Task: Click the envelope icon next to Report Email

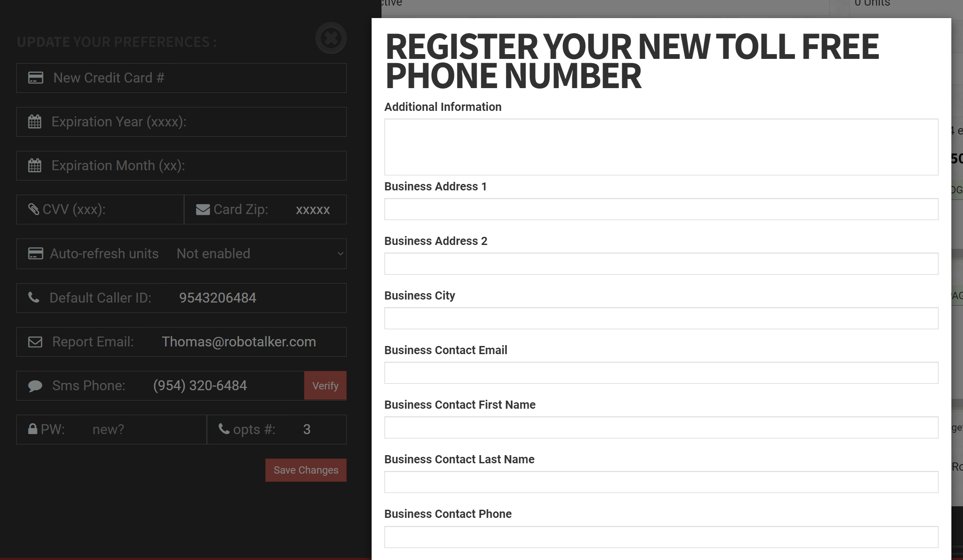Action: [35, 341]
